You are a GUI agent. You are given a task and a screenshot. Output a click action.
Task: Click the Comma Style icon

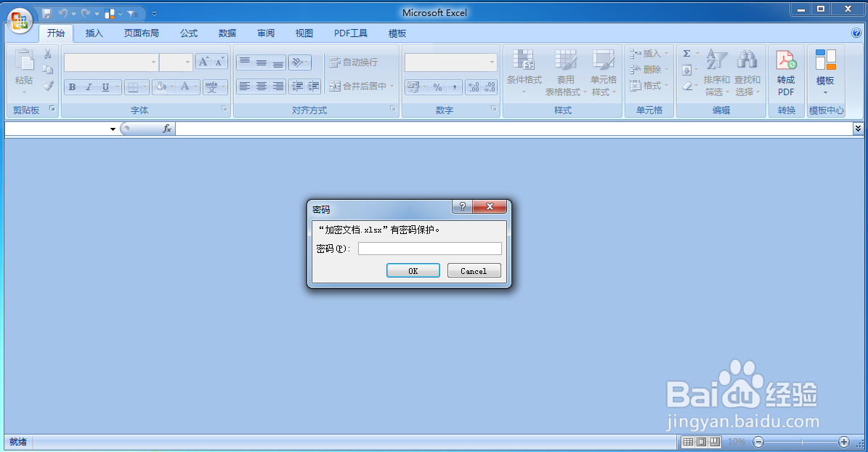454,87
